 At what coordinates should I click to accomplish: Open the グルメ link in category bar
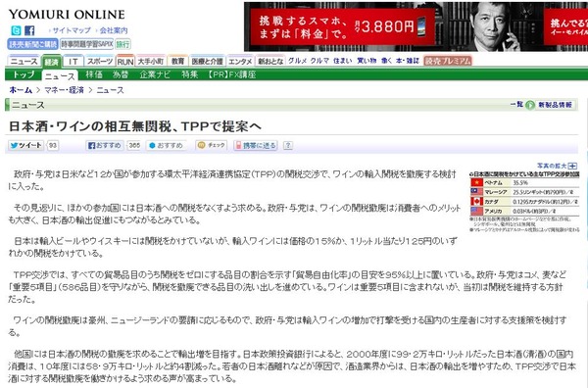pyautogui.click(x=297, y=61)
